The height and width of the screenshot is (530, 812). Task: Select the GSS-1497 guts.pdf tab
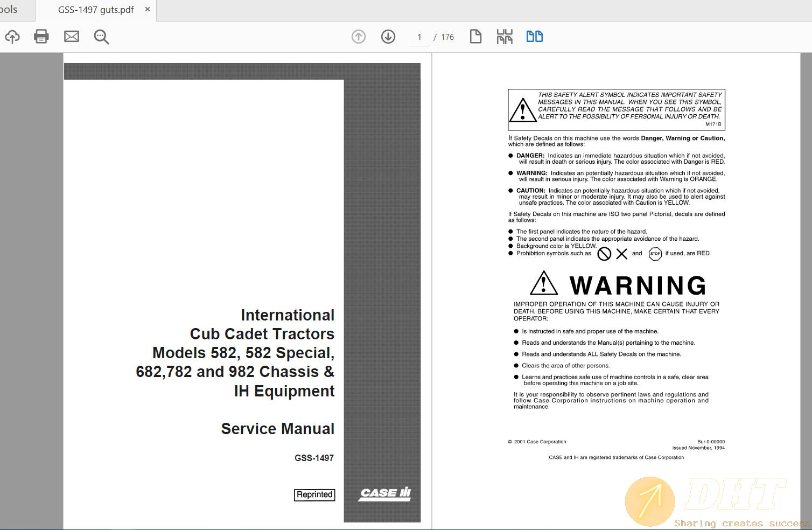coord(96,10)
